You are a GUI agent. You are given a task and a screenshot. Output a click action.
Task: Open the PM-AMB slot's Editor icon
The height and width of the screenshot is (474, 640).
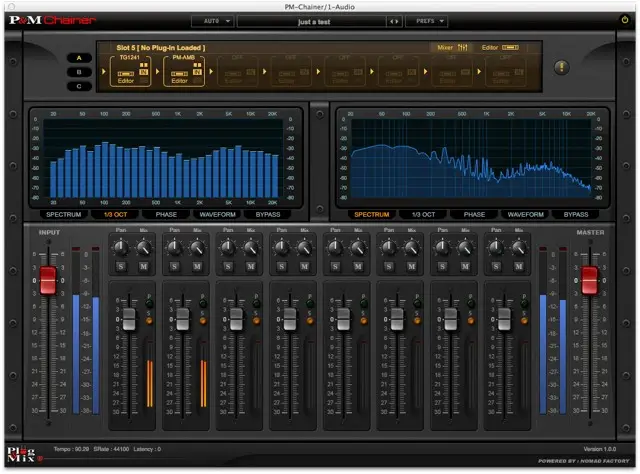[179, 74]
